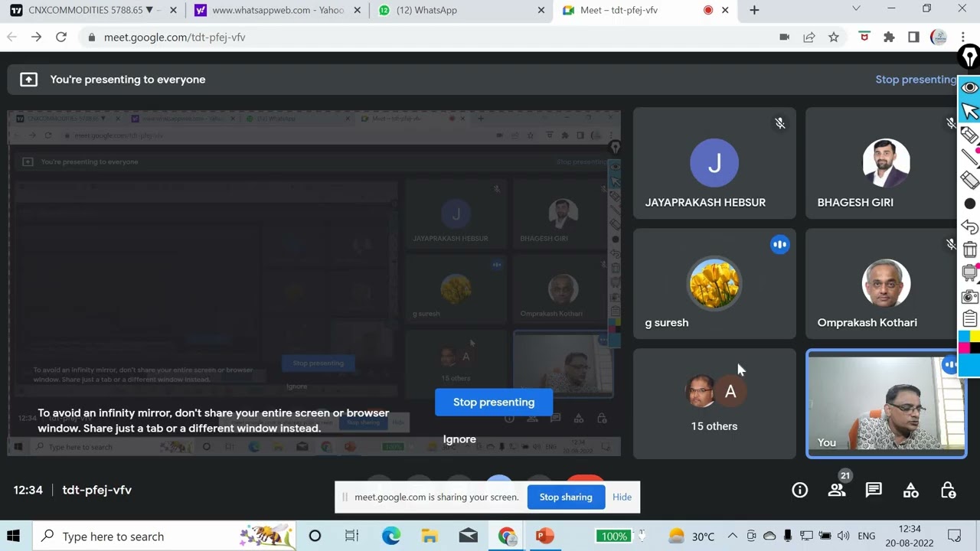Open Microsoft Edge from taskbar
The width and height of the screenshot is (980, 551).
(x=391, y=536)
